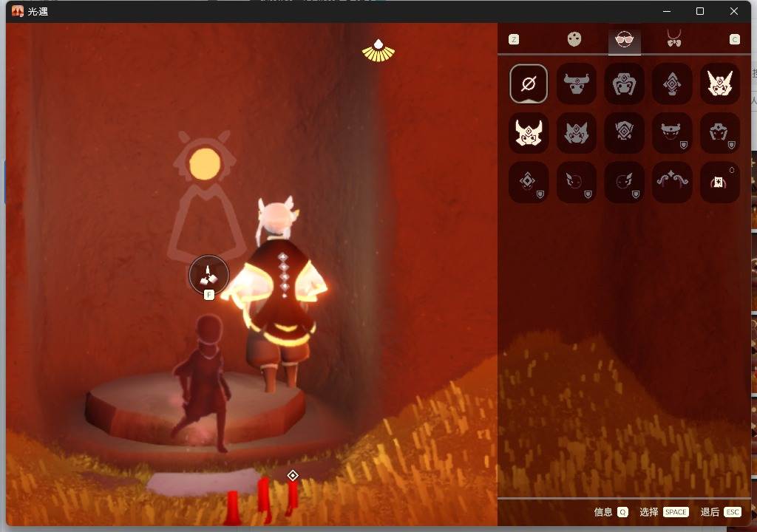Click the 信息 Q info button

click(x=611, y=512)
